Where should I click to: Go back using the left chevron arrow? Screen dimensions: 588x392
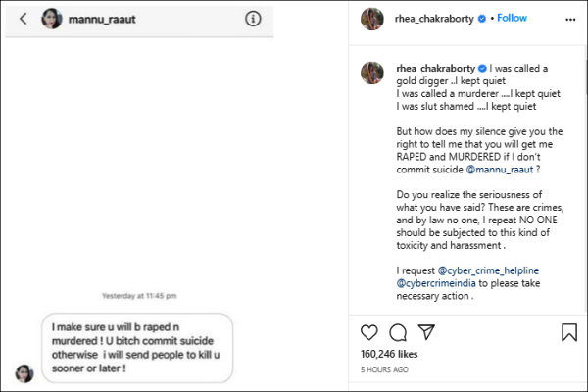[x=23, y=18]
